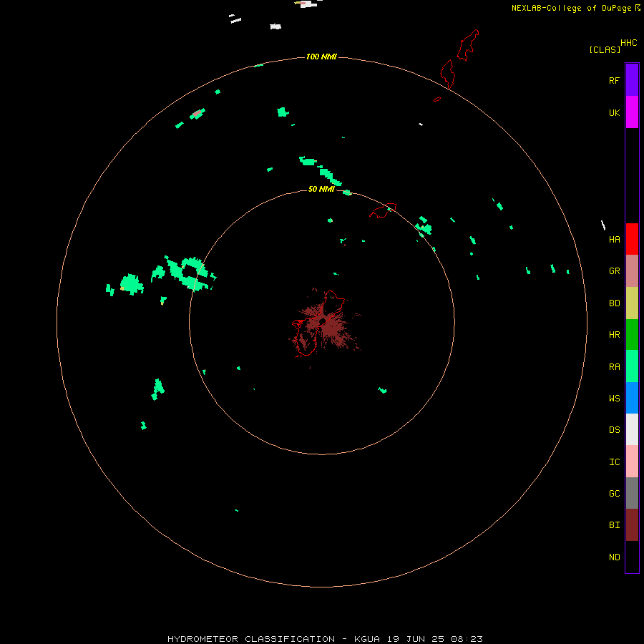Click the WS legend label
The width and height of the screenshot is (644, 644).
click(614, 399)
